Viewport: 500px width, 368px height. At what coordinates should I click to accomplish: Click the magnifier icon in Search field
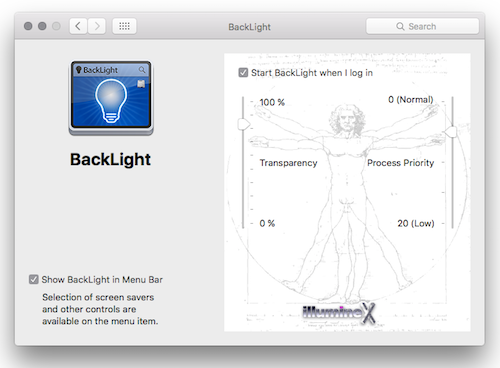point(400,26)
